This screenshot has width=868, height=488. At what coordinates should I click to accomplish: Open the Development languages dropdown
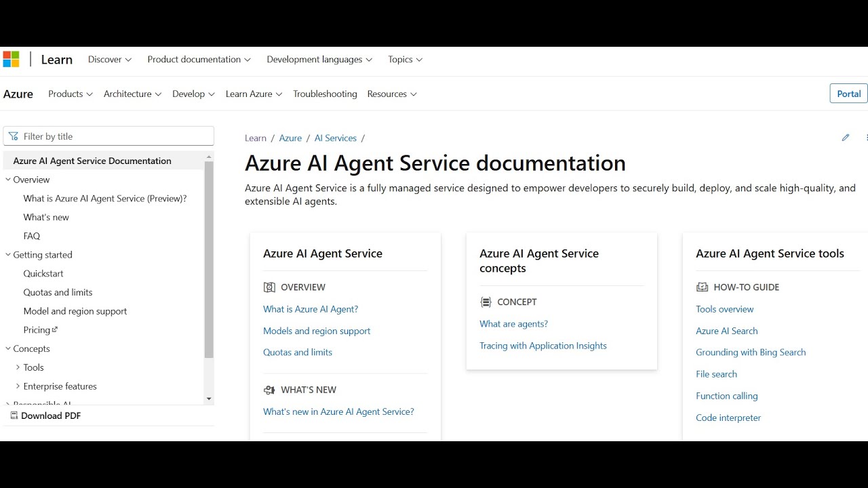[x=319, y=60]
